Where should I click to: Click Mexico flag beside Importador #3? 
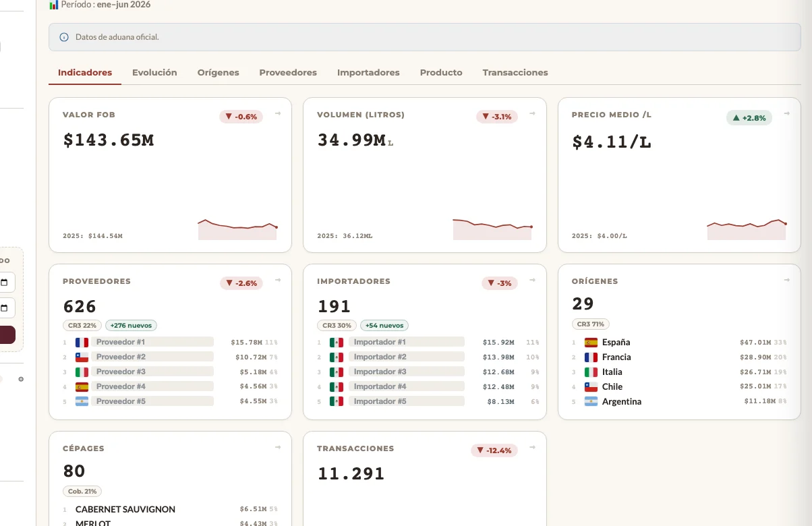337,372
